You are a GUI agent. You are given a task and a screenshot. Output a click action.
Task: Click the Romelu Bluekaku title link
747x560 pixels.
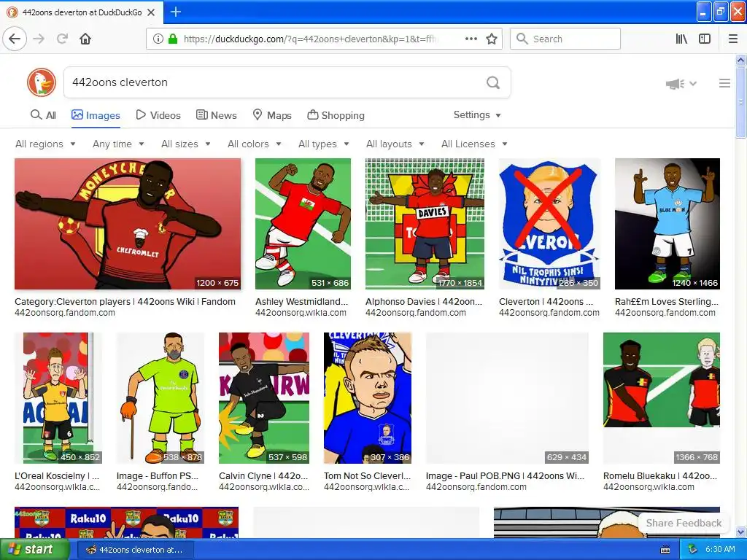659,475
